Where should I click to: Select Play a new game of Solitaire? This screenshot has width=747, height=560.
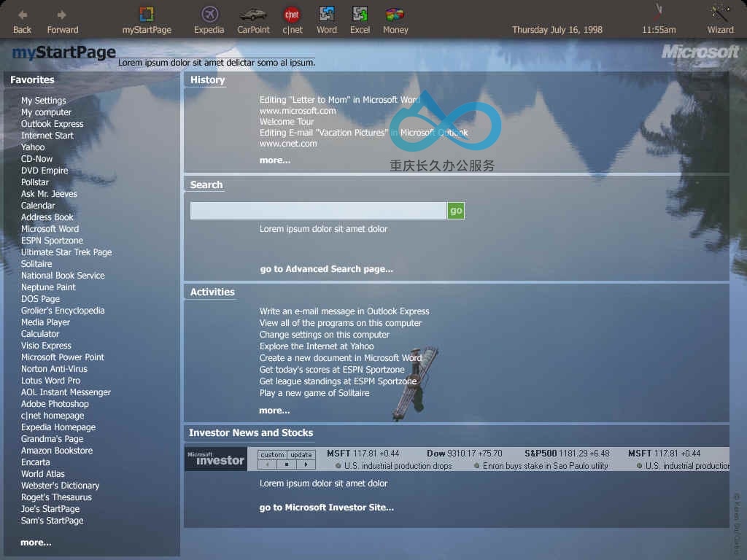point(314,393)
